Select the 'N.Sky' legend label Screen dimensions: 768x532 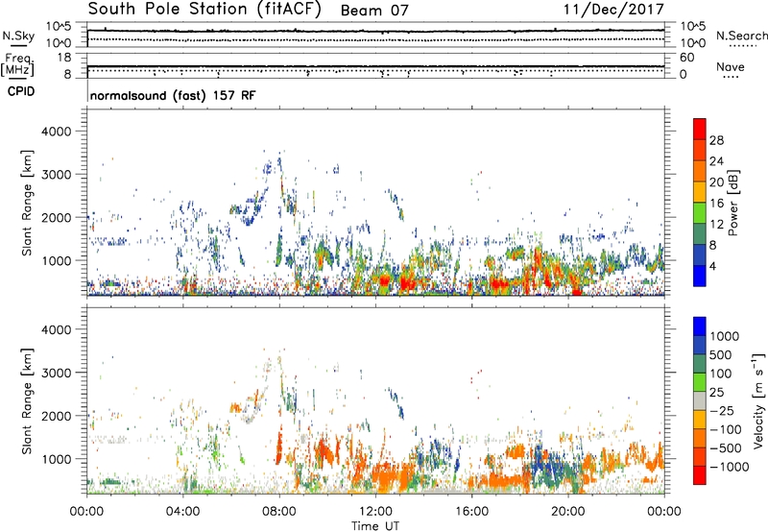point(18,36)
